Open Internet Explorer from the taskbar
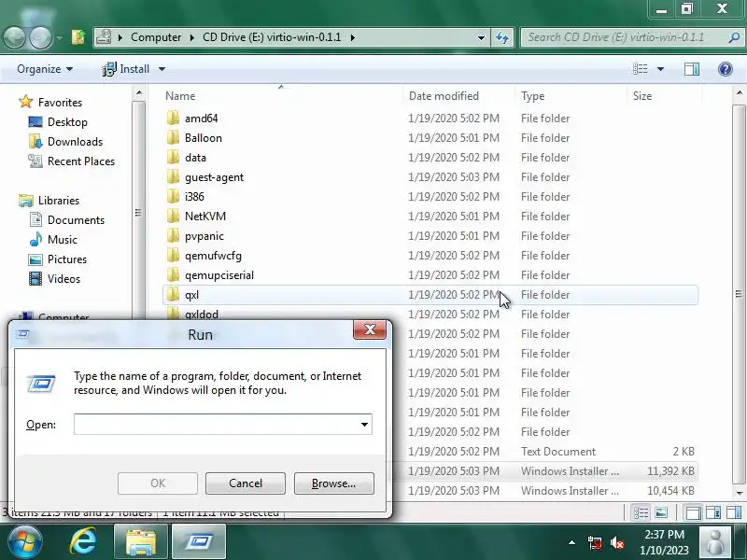747x560 pixels. [x=84, y=542]
